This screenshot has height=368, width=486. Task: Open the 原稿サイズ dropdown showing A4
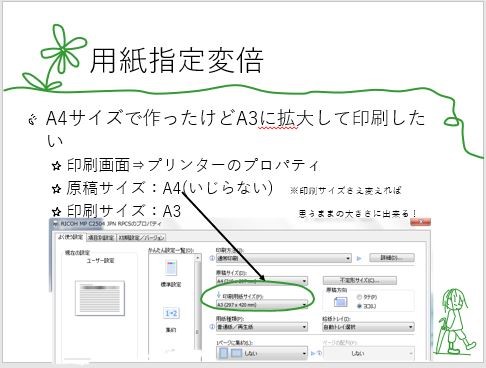[x=262, y=281]
